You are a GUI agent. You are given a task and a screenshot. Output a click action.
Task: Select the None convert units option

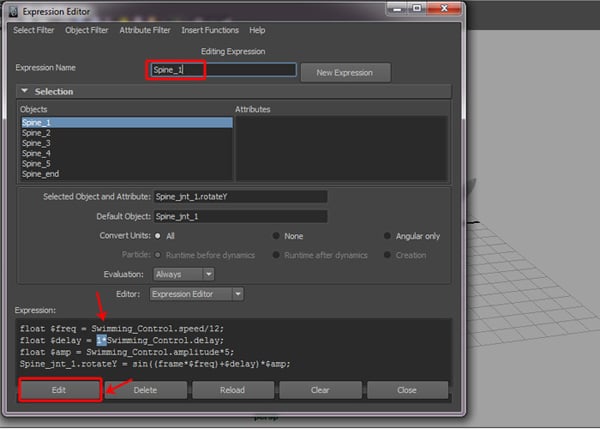276,236
